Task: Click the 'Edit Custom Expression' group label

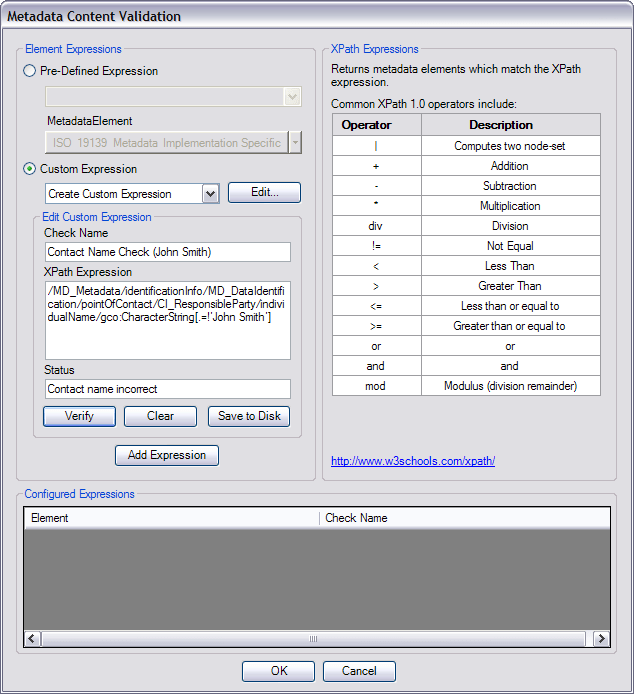Action: pos(97,217)
